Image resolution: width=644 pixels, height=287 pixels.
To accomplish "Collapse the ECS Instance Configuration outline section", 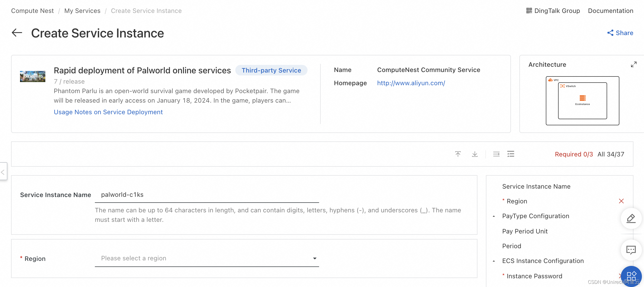I will click(494, 261).
